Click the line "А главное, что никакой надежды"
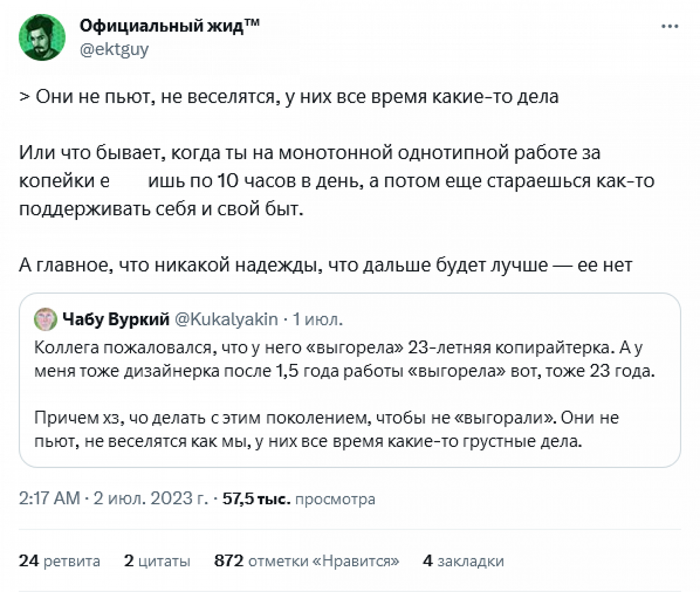 click(x=325, y=265)
